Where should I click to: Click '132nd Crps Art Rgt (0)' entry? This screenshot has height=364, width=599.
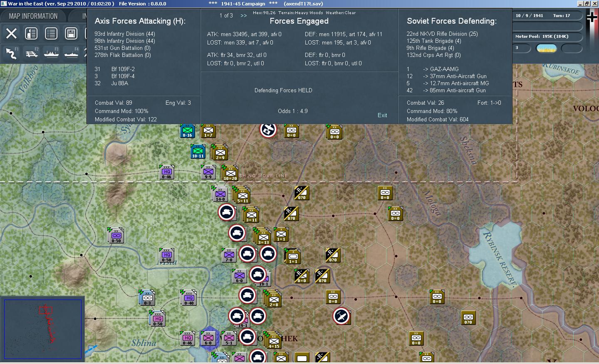(434, 55)
